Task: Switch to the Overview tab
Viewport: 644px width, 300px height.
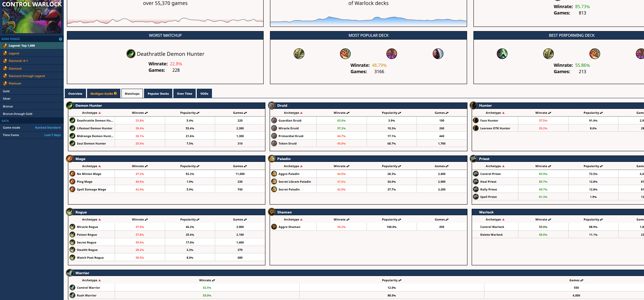Action: (75, 94)
